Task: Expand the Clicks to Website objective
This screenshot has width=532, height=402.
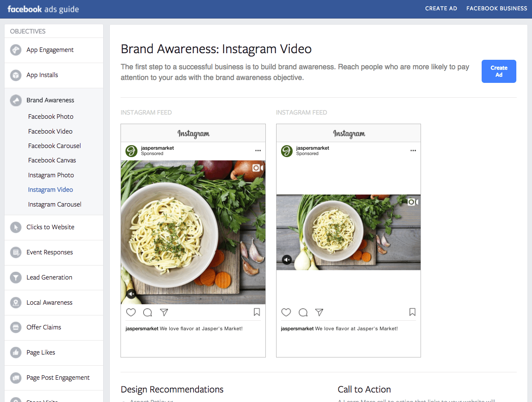Action: coord(54,227)
